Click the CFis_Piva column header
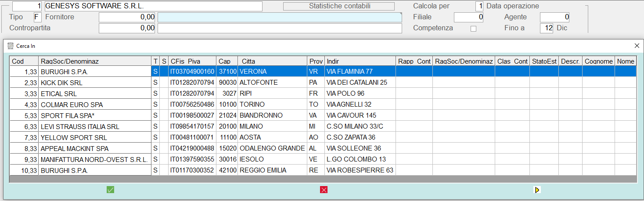 192,61
